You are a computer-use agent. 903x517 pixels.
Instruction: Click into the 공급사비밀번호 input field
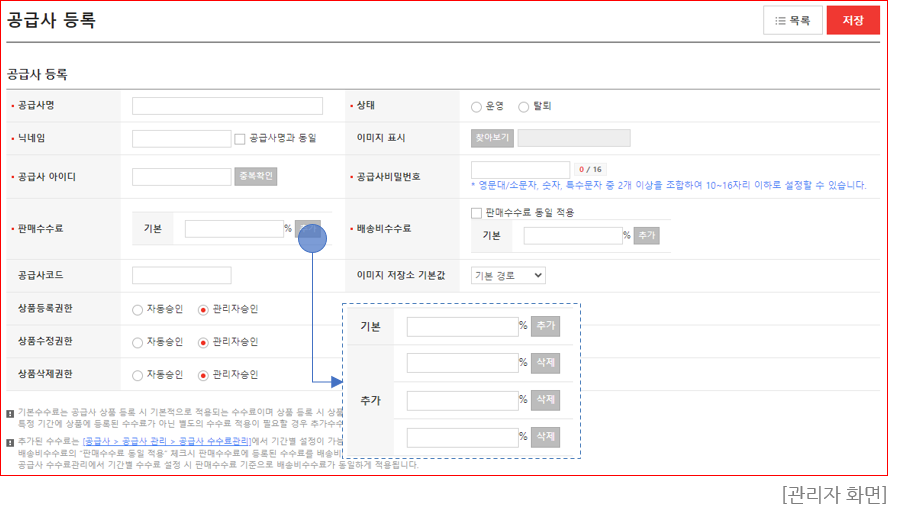[520, 170]
